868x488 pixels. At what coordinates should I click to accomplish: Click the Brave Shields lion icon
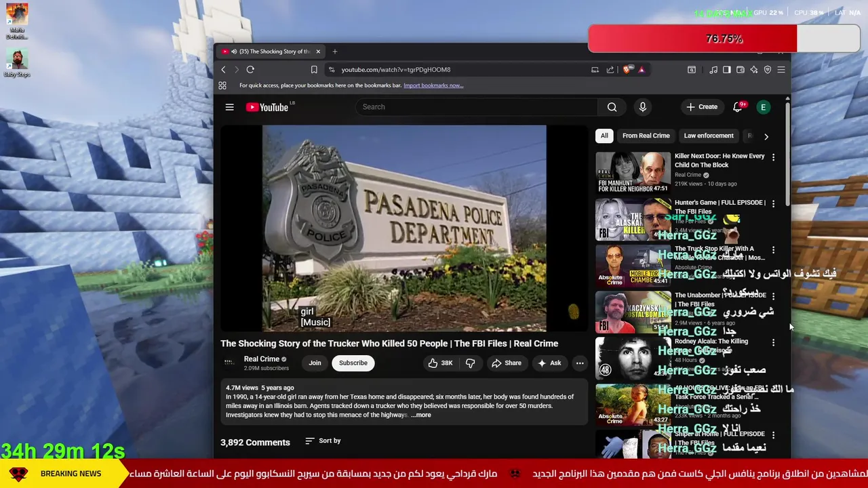click(628, 69)
